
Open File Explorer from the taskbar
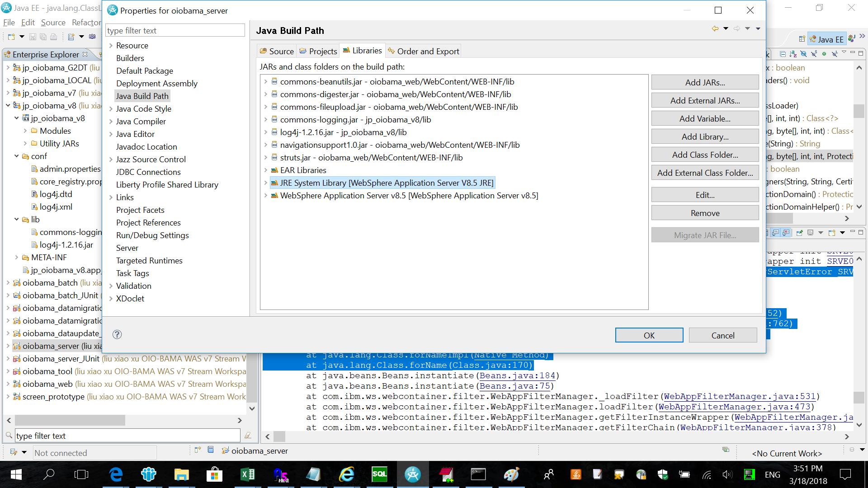181,474
